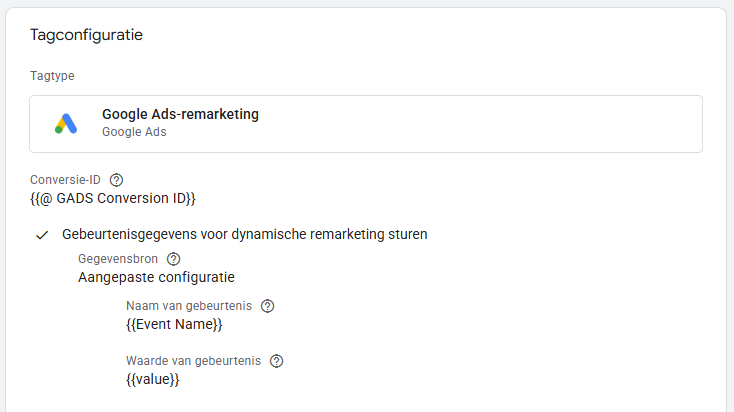
Task: Click the help icon next to Gegevensbron
Action: (174, 259)
